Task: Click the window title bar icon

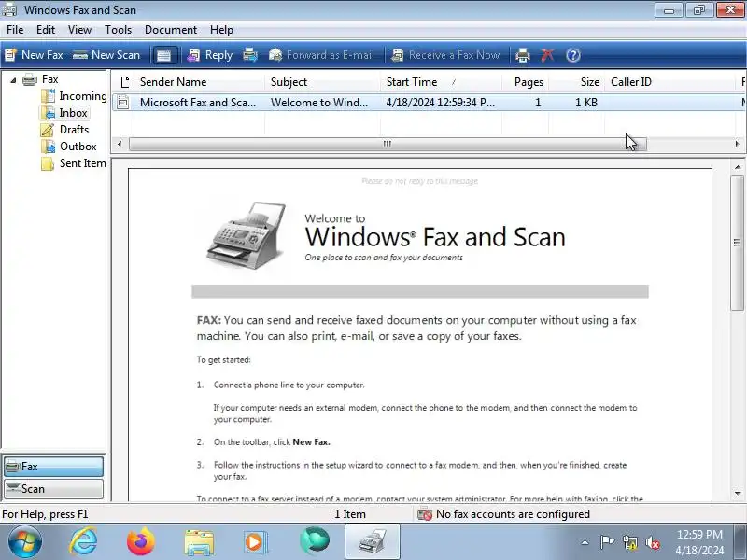Action: click(9, 9)
